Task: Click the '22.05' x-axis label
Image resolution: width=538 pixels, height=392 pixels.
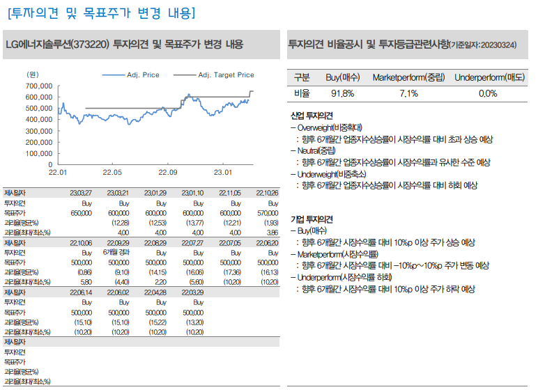Action: click(112, 173)
